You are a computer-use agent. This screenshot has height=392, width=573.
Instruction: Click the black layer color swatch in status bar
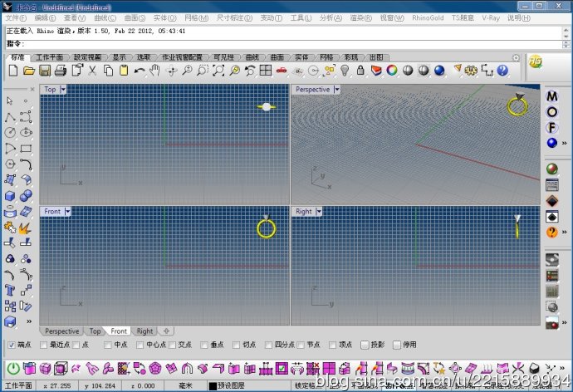coord(213,386)
